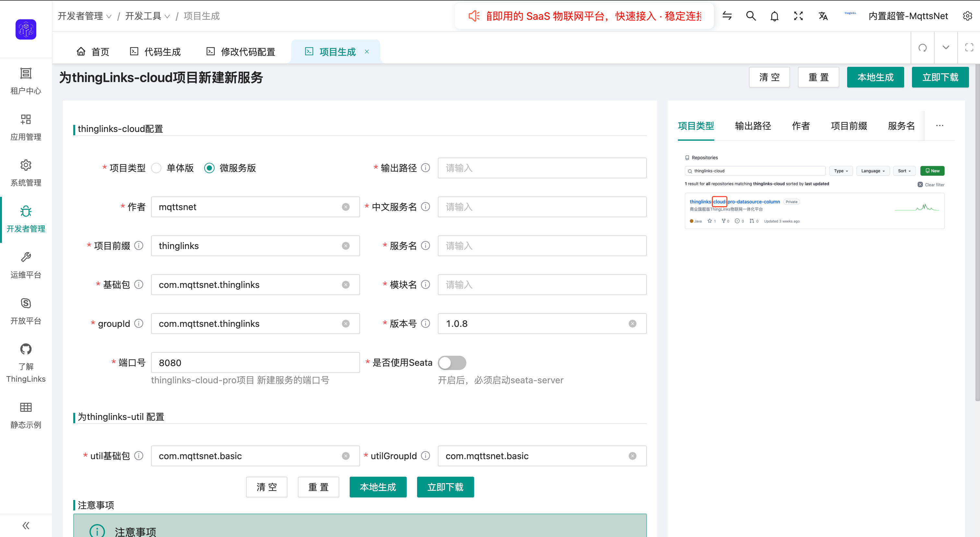
Task: Select the 服务名 help tab
Action: [901, 126]
